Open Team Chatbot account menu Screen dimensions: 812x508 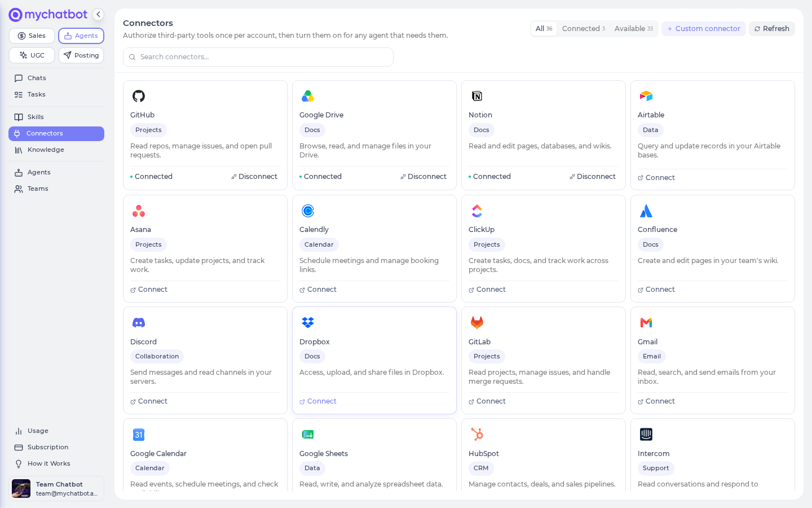coord(56,489)
